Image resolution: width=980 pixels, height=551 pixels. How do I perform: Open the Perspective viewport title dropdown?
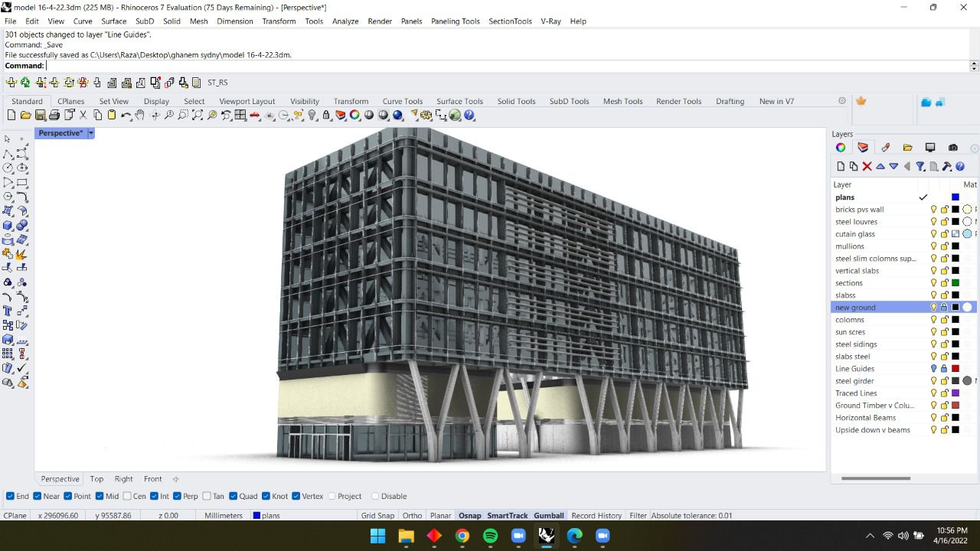(x=90, y=132)
